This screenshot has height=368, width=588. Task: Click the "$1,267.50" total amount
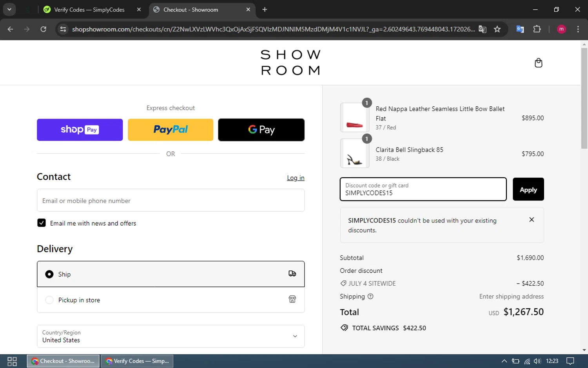point(524,312)
